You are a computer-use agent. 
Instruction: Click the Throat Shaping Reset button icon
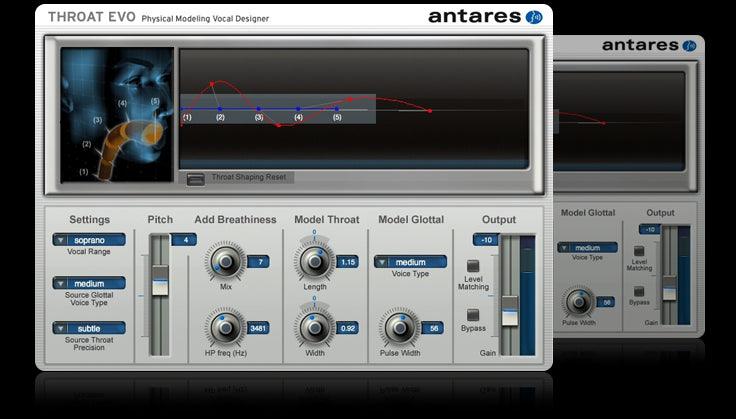[196, 179]
